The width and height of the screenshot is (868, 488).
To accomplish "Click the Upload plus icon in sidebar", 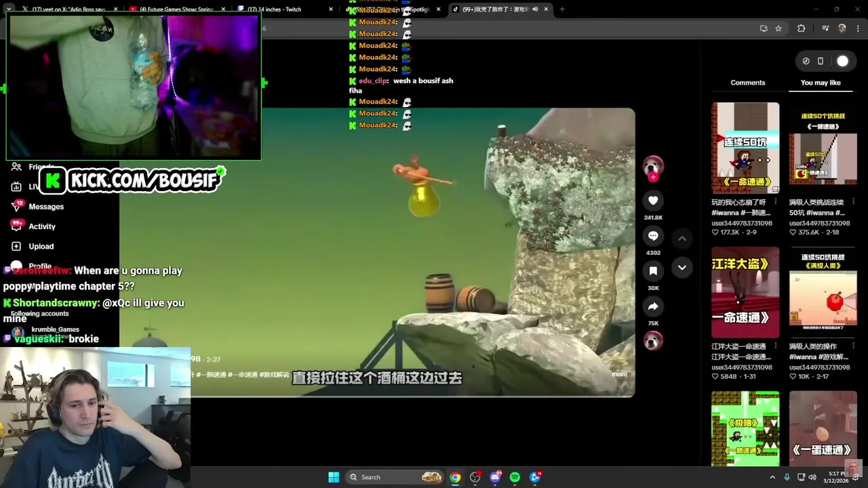I will tap(16, 246).
